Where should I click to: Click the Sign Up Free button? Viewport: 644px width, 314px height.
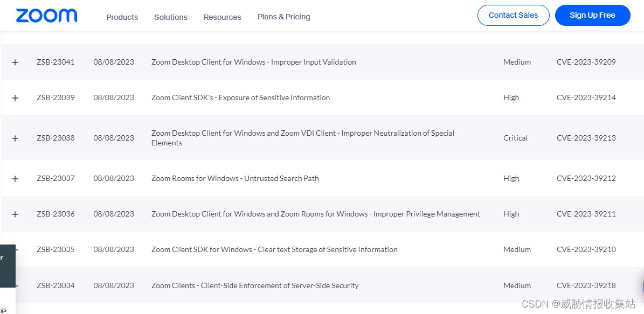[592, 16]
